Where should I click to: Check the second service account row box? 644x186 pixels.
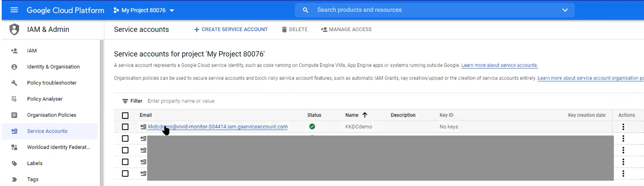(x=125, y=138)
